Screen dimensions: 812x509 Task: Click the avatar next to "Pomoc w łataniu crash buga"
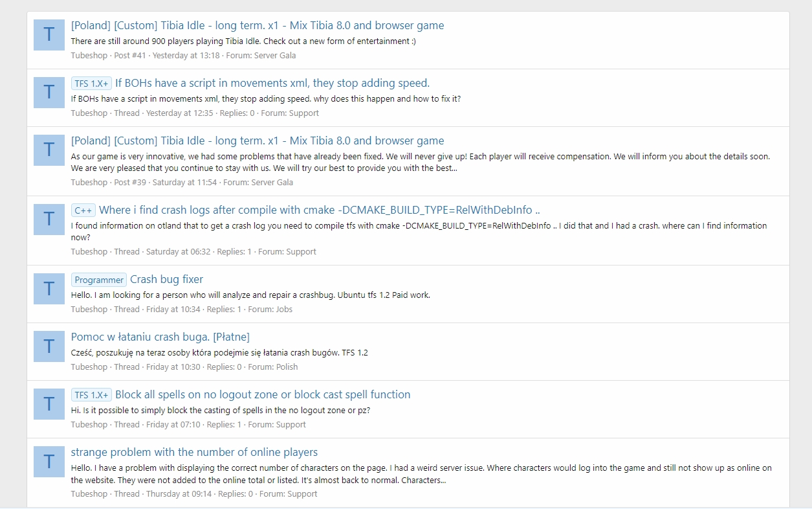(49, 346)
